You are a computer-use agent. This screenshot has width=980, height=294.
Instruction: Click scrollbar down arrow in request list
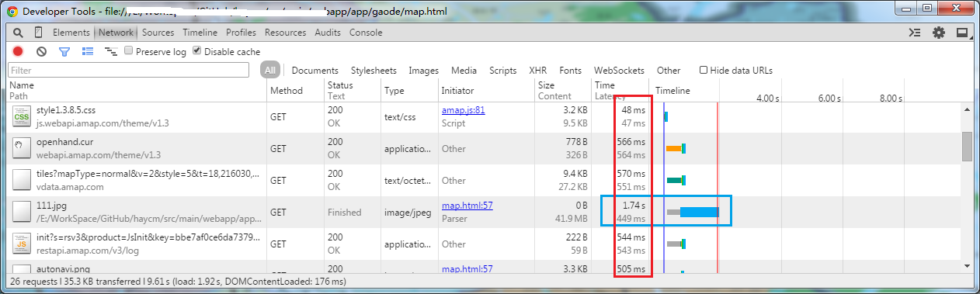coord(967,266)
